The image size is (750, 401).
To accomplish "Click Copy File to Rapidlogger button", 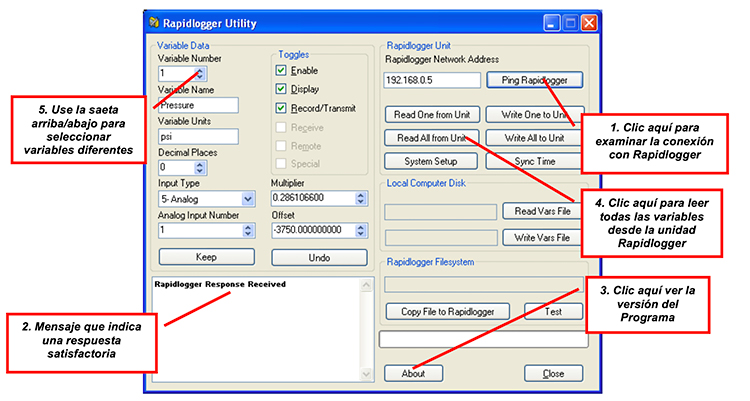I will (x=448, y=312).
